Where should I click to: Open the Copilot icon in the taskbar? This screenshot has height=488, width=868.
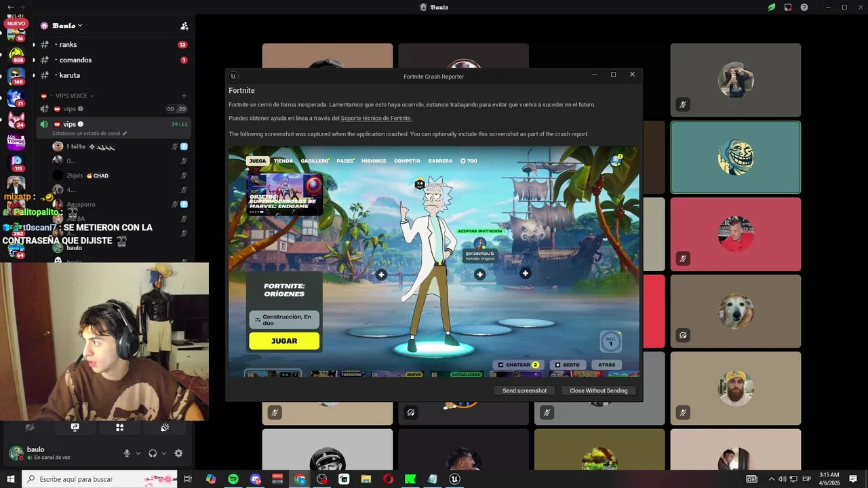(x=211, y=479)
